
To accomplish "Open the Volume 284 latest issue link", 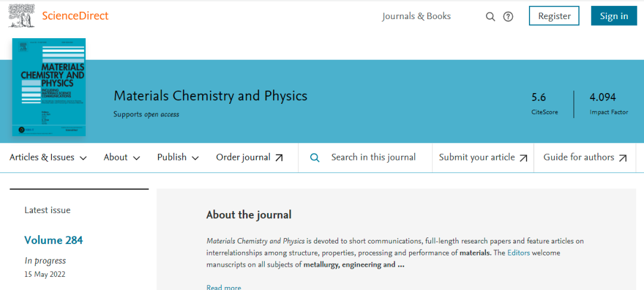I will click(54, 240).
